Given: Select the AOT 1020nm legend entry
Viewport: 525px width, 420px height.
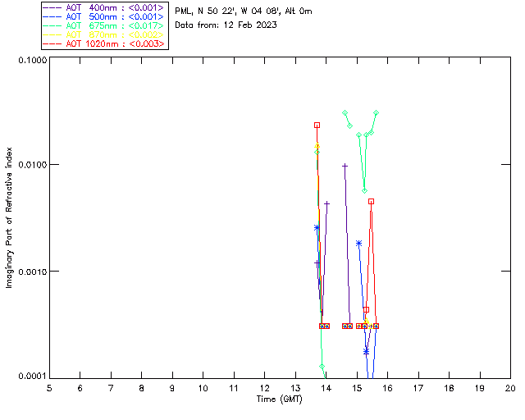Looking at the screenshot, I should pos(104,43).
